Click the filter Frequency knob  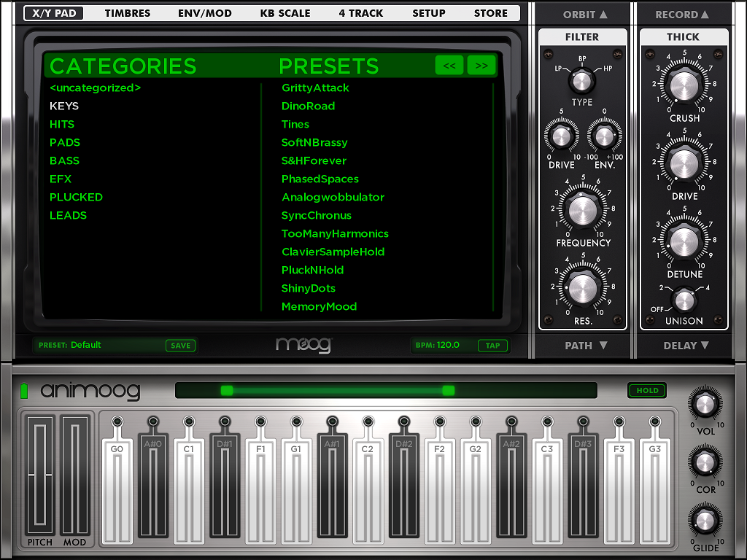pos(582,211)
